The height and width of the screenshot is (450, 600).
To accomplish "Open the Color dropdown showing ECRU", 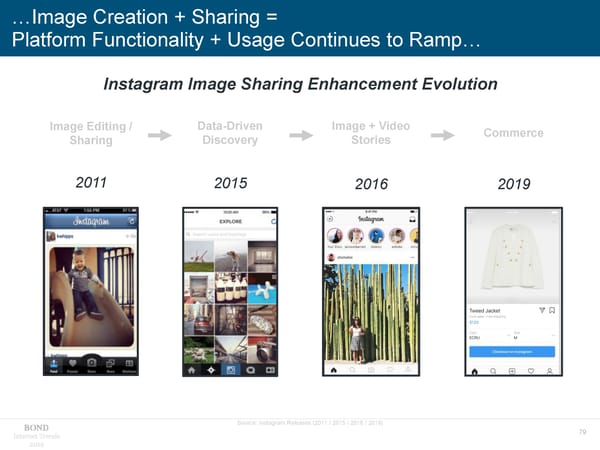I will (488, 337).
